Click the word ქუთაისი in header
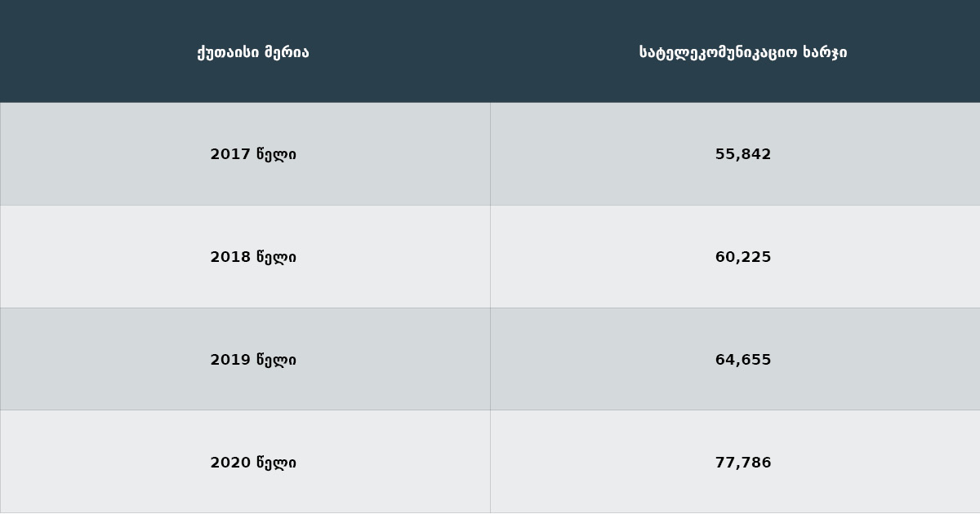 coord(228,52)
